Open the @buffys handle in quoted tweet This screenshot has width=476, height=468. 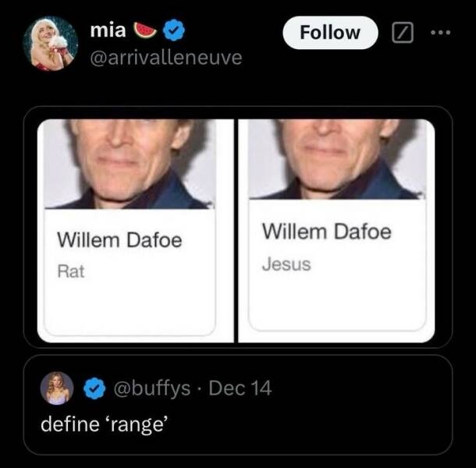151,388
